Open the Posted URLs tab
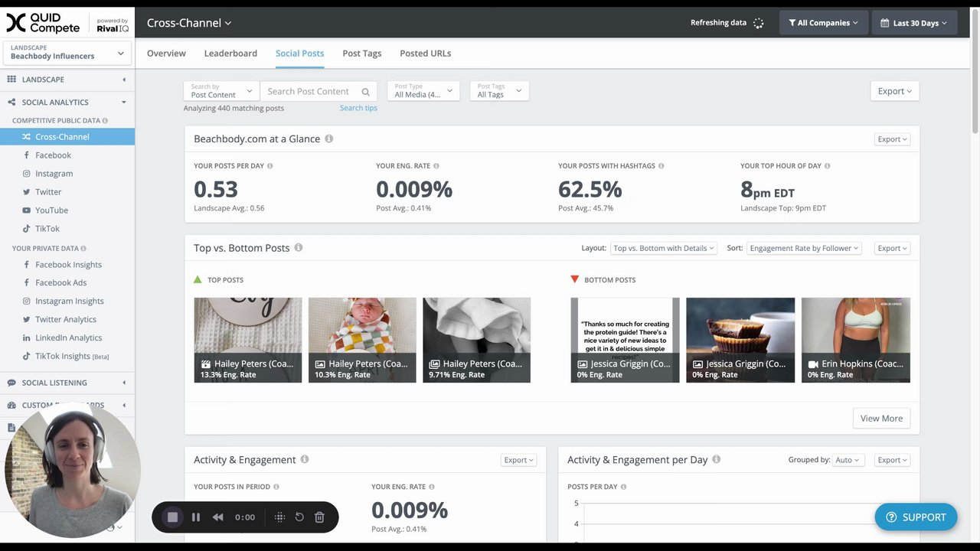 point(425,54)
